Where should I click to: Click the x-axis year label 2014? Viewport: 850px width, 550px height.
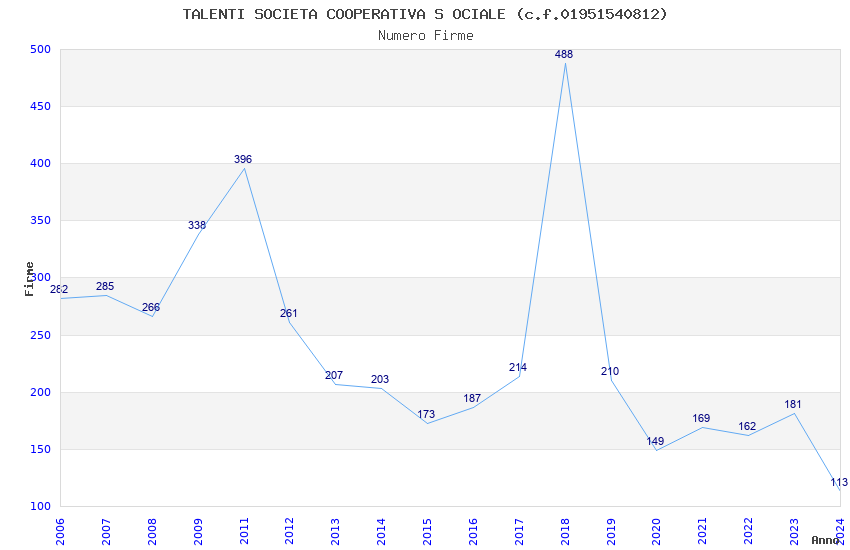pyautogui.click(x=382, y=532)
